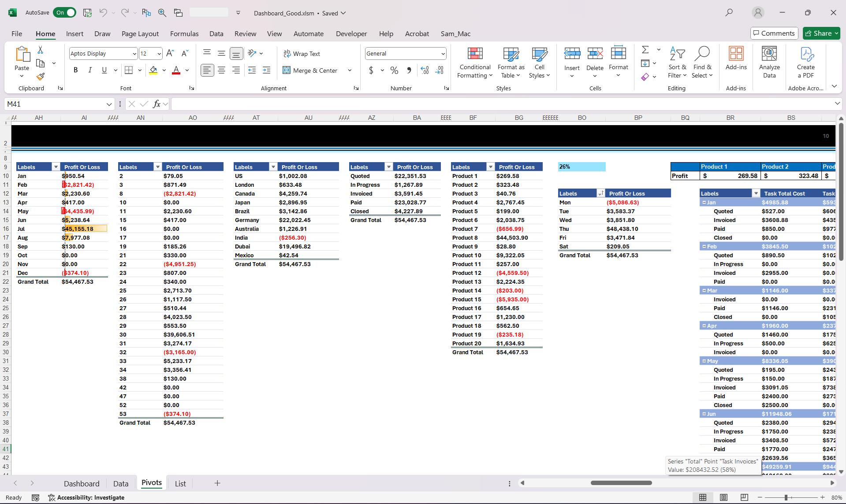Toggle underline formatting
This screenshot has height=504, width=846.
point(104,70)
